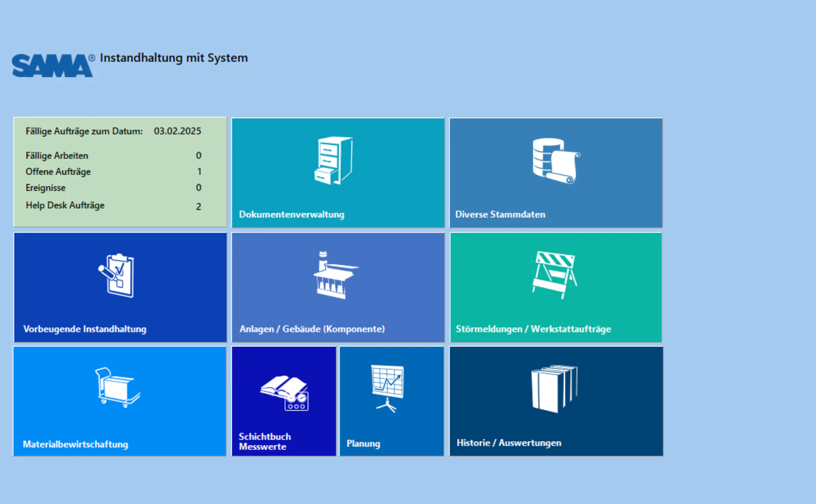Click the Schichtbuch Messwerte label
The height and width of the screenshot is (504, 816).
265,442
